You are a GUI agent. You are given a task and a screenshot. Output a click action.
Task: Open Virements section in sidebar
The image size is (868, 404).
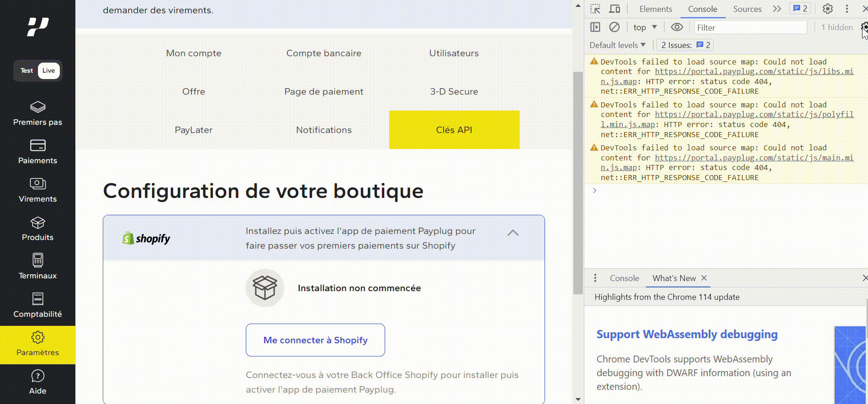[x=37, y=191]
